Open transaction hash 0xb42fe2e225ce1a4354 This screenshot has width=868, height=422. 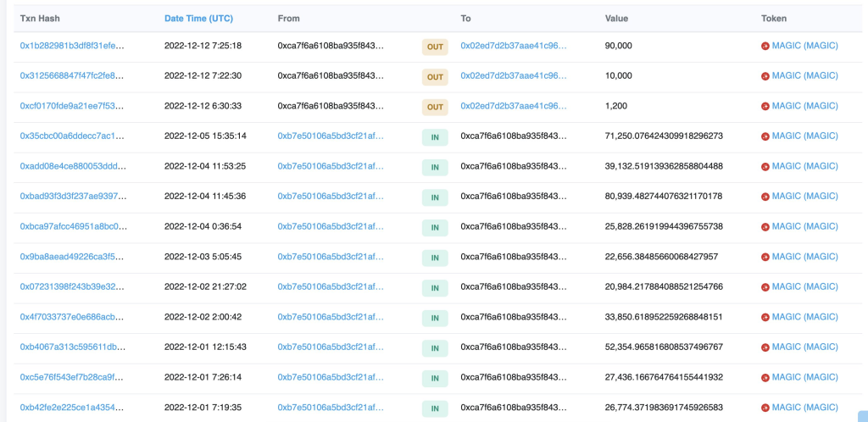coord(73,407)
